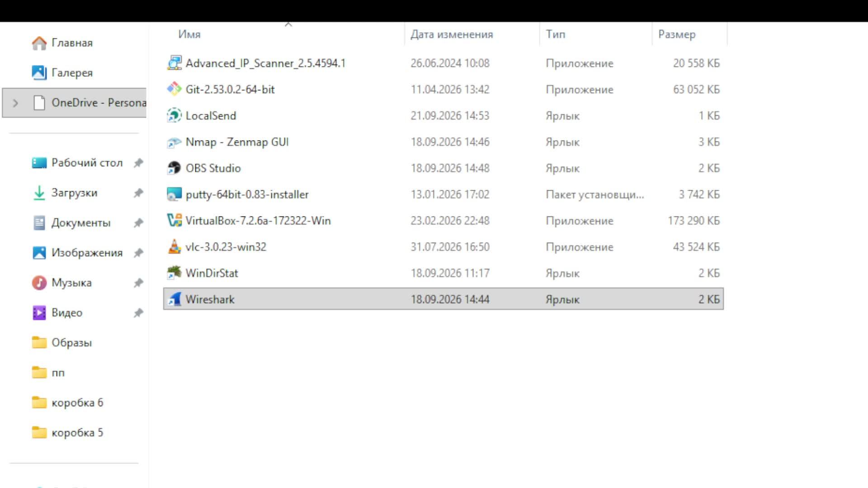Select the WinDirStat file name

coord(212,273)
